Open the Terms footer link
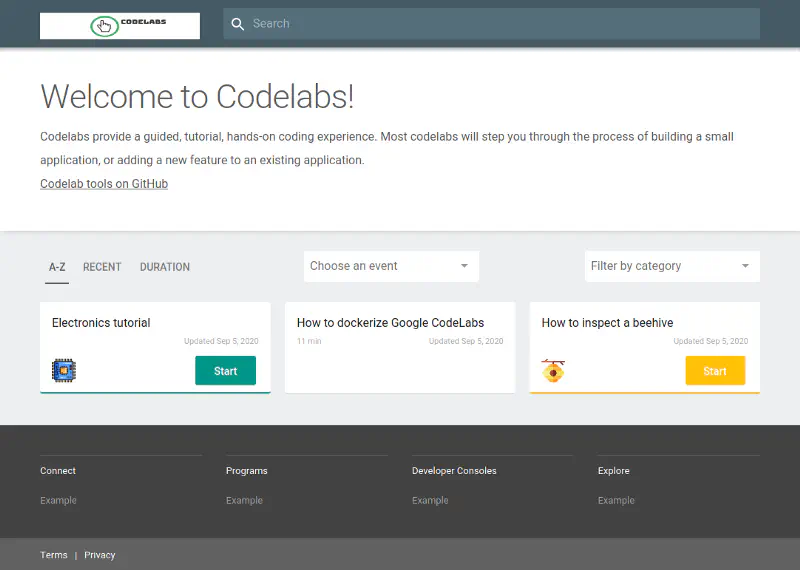 point(54,555)
